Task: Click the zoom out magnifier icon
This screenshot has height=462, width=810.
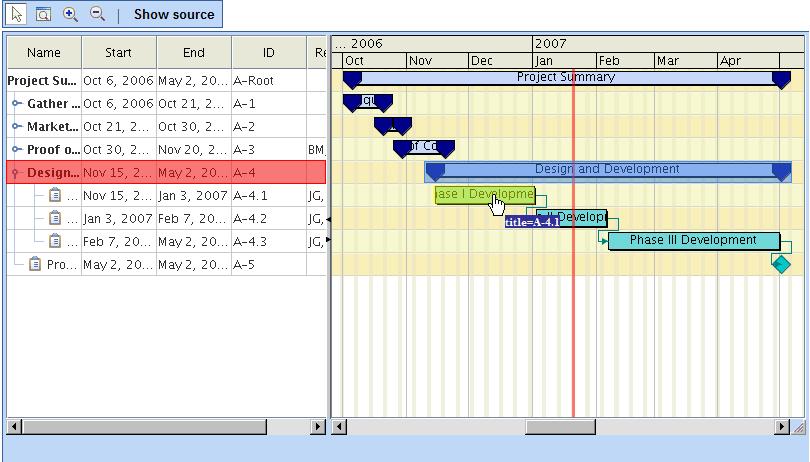Action: [x=97, y=14]
